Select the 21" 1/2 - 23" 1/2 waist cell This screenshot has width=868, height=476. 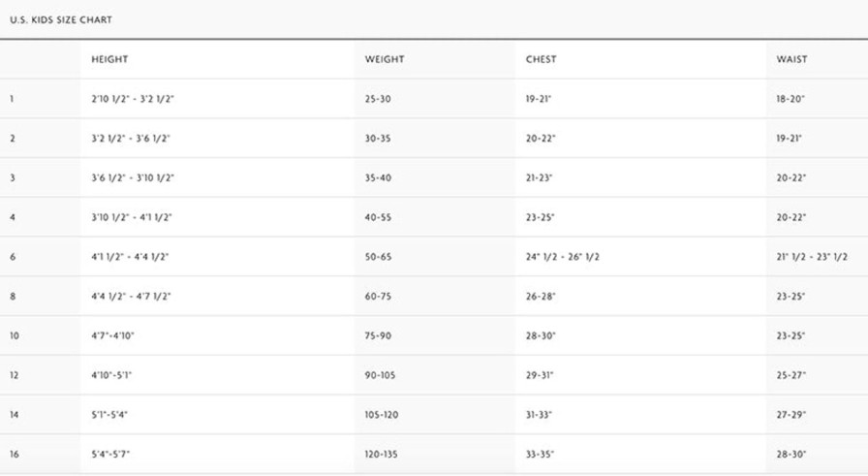click(812, 257)
